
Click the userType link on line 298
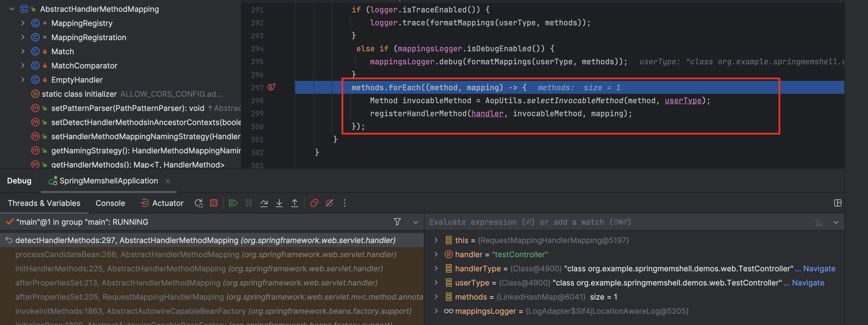point(683,101)
